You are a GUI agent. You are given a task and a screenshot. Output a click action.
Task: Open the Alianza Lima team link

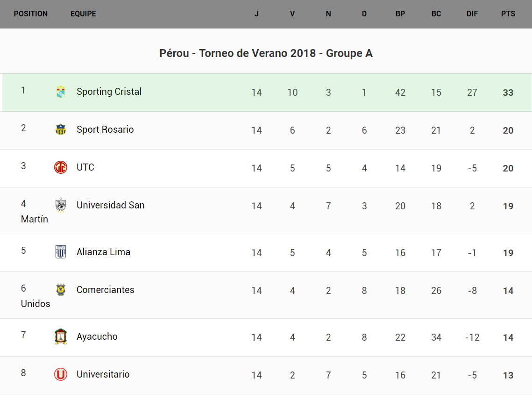(x=103, y=252)
